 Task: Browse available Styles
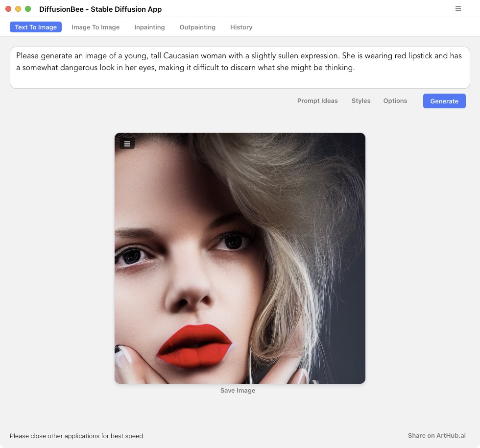[361, 101]
